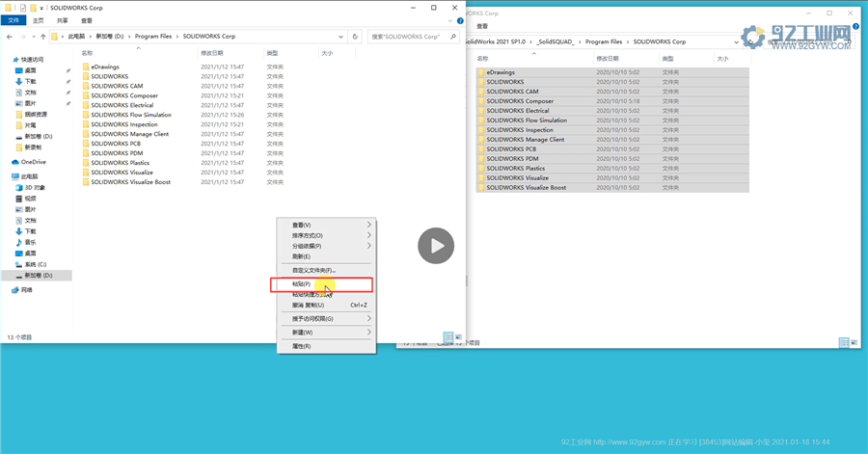Select SOLIDWORKS Manage Client in left window
This screenshot has width=868, height=454.
tap(129, 134)
